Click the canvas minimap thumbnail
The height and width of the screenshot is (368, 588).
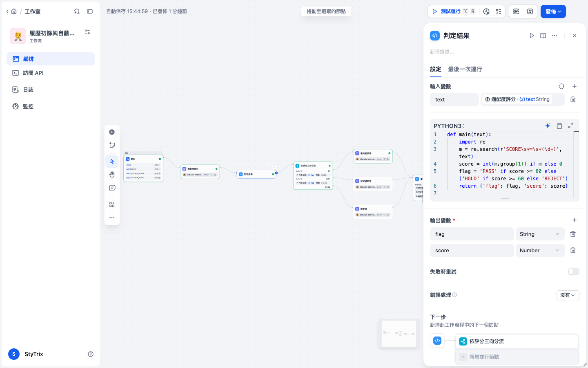[x=399, y=334]
